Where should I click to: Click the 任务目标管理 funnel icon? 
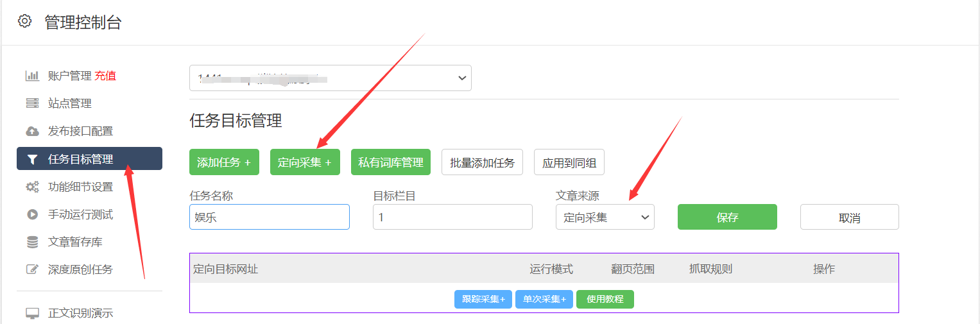(32, 159)
